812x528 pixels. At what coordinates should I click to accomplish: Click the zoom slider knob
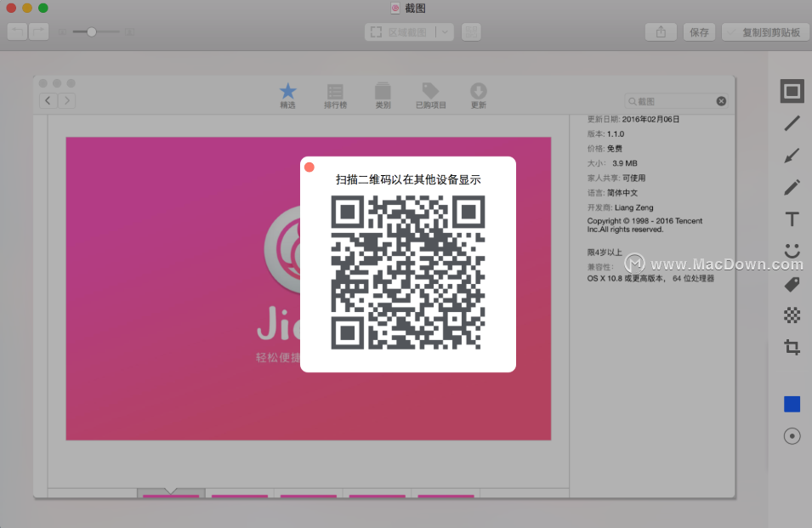[92, 32]
